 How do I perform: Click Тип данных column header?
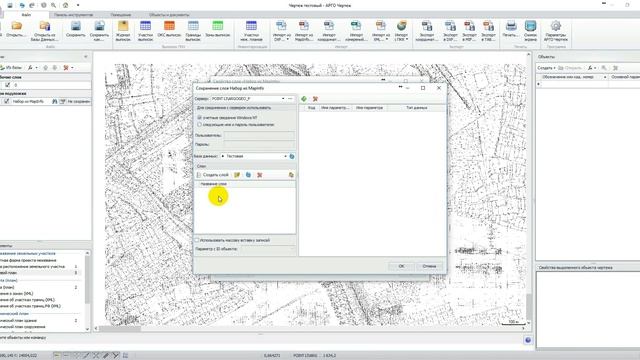tap(416, 108)
